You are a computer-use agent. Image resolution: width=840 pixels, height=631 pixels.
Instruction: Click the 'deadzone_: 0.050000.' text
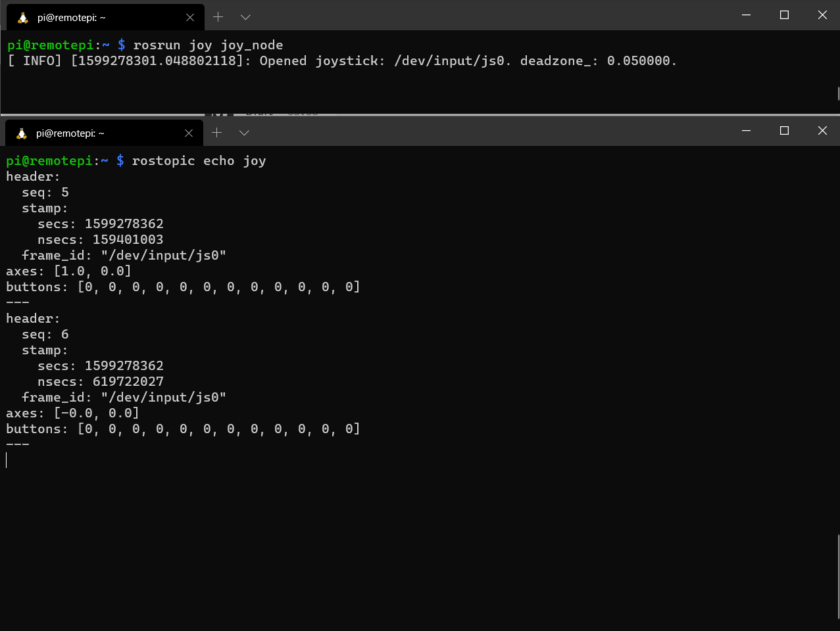[599, 61]
